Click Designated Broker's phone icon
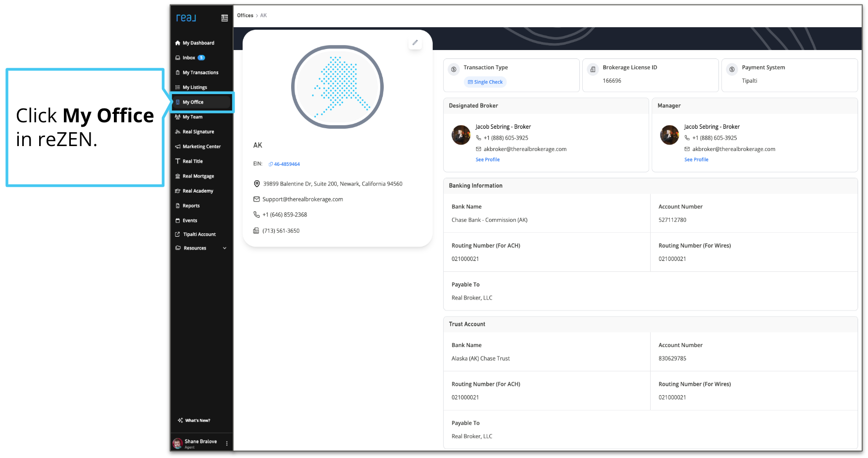The width and height of the screenshot is (868, 458). click(478, 138)
